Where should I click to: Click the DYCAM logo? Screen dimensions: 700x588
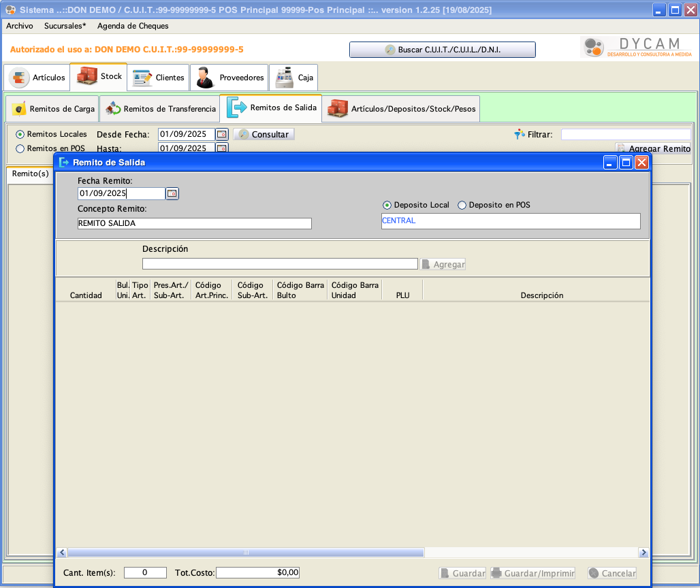point(637,48)
